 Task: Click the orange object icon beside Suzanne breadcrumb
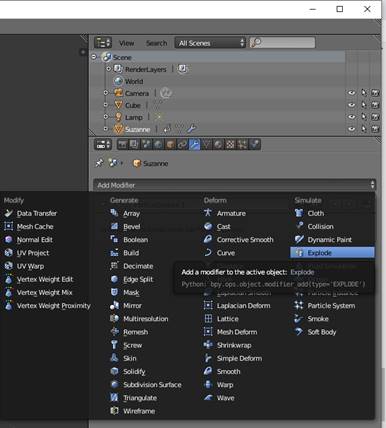tap(137, 163)
